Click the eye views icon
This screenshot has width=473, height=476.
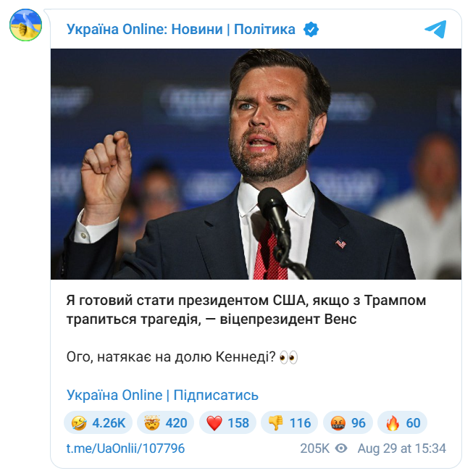click(x=341, y=448)
